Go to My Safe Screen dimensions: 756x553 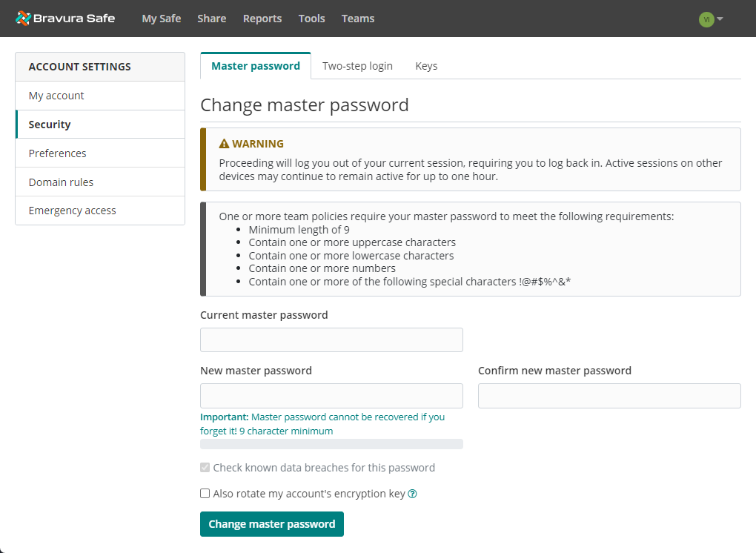click(161, 18)
